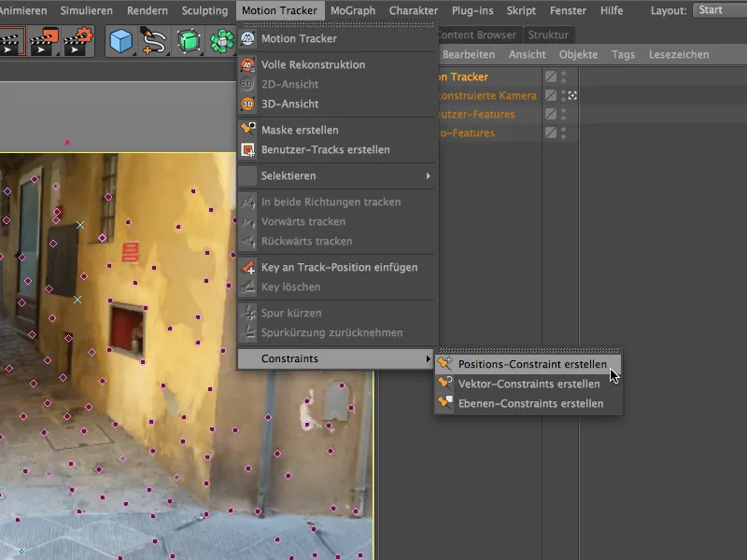747x560 pixels.
Task: Toggle visibility dots for Benutzer-Features object
Action: [563, 114]
